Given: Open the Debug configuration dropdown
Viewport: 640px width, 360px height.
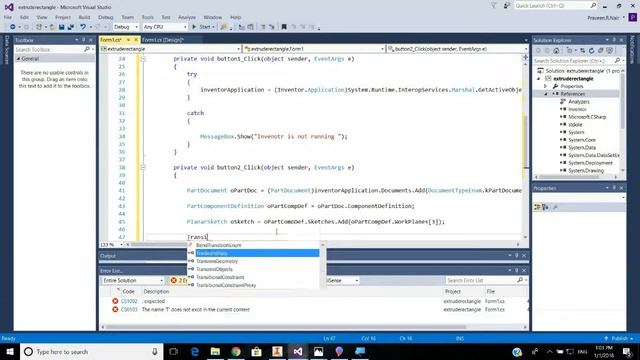Looking at the screenshot, I should tap(126, 27).
